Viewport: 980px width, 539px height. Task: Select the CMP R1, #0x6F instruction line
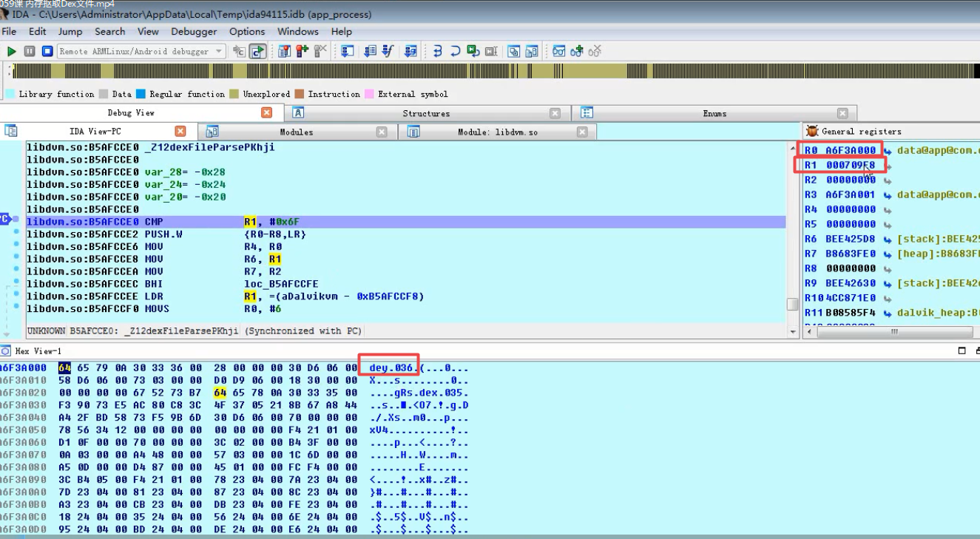[405, 222]
